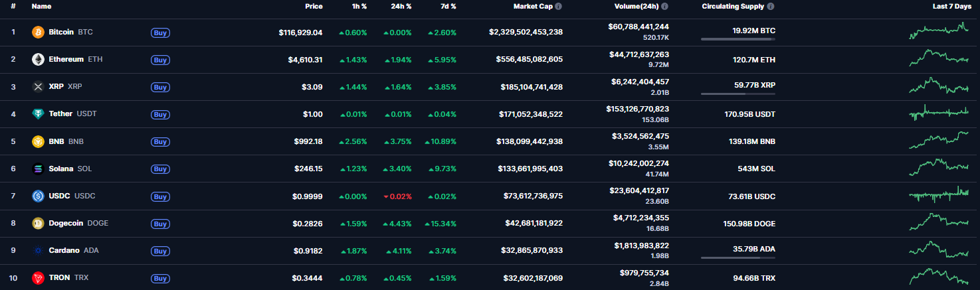
Task: Sort by the Circulating Supply column header
Action: click(x=733, y=6)
